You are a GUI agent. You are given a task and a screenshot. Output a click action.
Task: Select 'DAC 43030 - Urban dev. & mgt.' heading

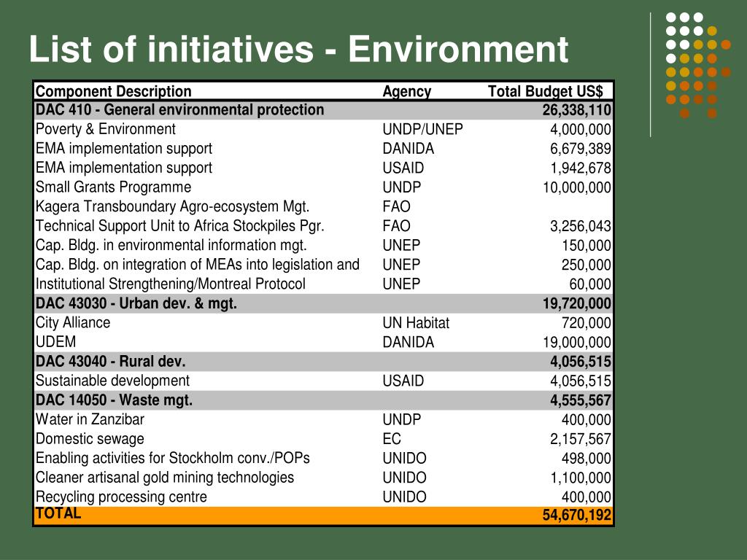pyautogui.click(x=136, y=303)
